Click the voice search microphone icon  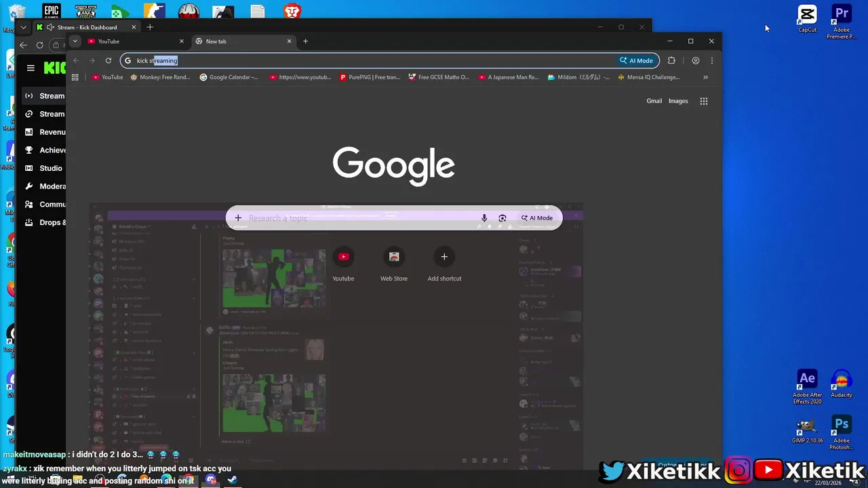coord(484,218)
